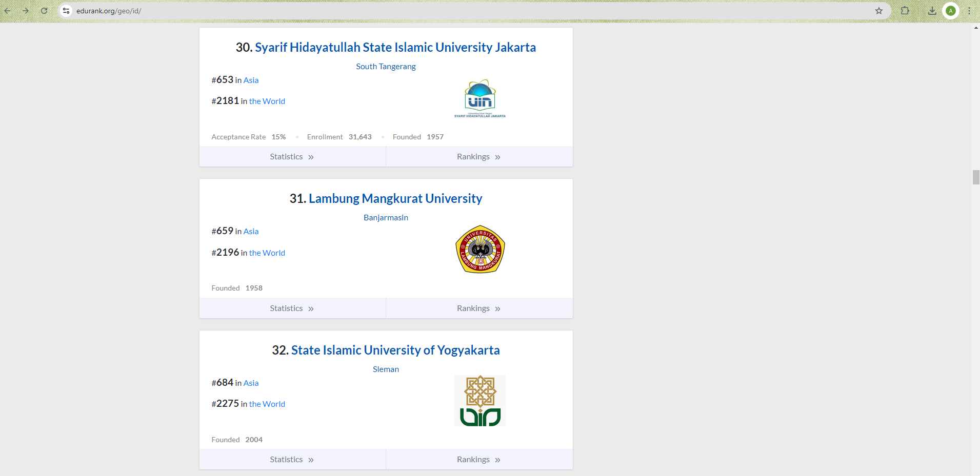This screenshot has width=980, height=476.
Task: Open the browser extensions puzzle icon
Action: (x=905, y=11)
